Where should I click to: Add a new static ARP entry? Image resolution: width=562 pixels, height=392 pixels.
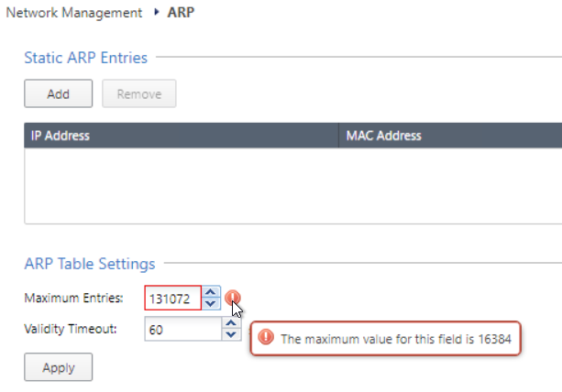tap(59, 93)
